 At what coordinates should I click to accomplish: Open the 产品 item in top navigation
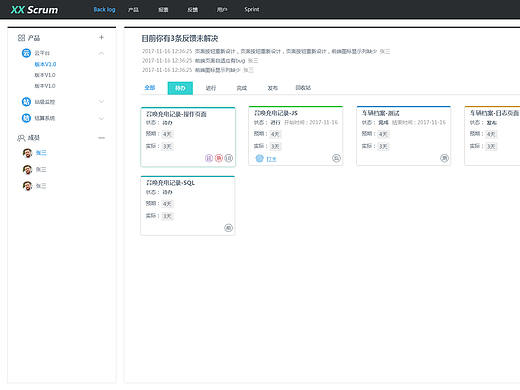tap(133, 10)
